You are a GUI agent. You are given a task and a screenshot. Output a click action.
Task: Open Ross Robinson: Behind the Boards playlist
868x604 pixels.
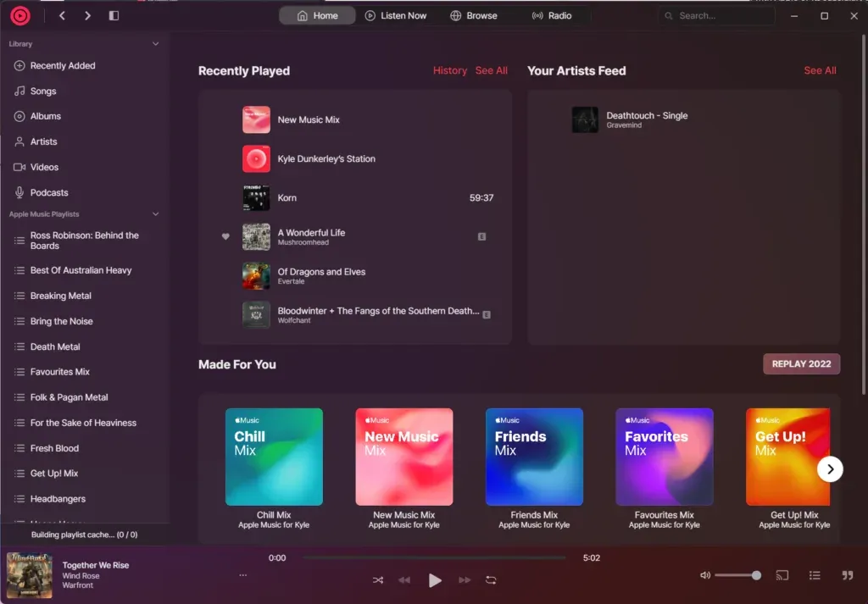point(84,240)
